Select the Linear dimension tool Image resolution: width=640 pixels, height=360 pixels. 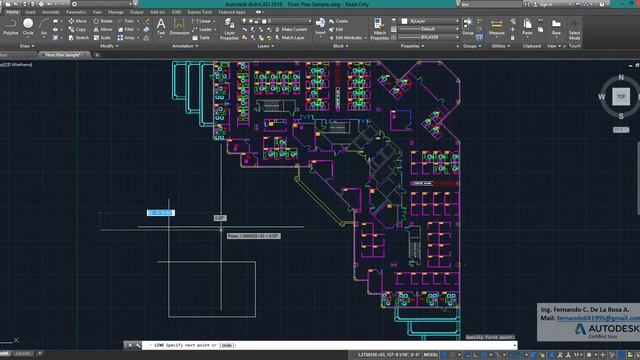point(201,21)
